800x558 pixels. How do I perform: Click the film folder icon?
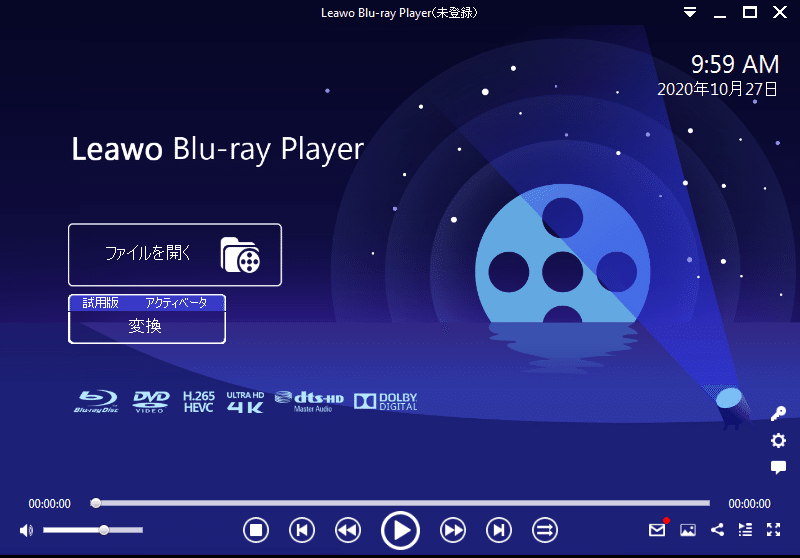tap(240, 255)
